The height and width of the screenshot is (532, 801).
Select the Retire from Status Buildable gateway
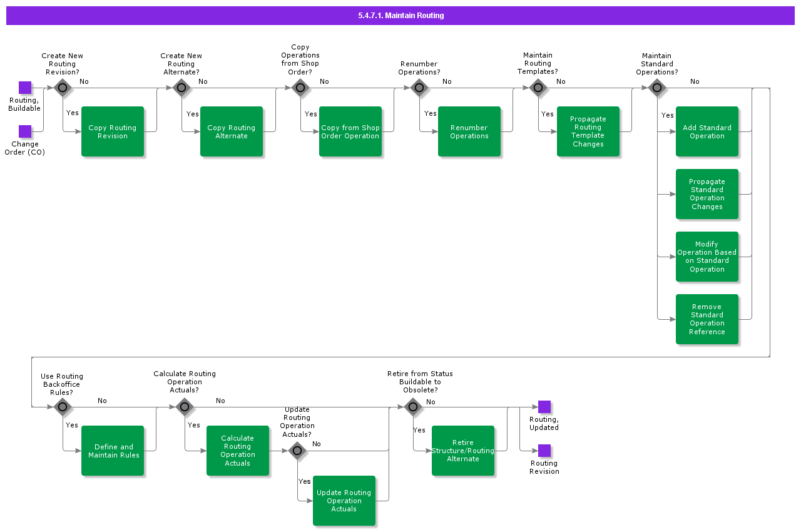(413, 407)
